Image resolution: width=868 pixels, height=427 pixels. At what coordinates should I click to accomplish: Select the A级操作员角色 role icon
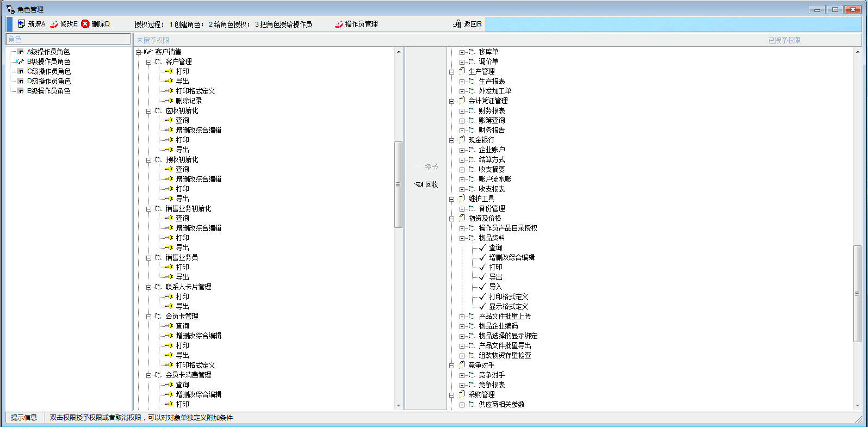pyautogui.click(x=20, y=52)
